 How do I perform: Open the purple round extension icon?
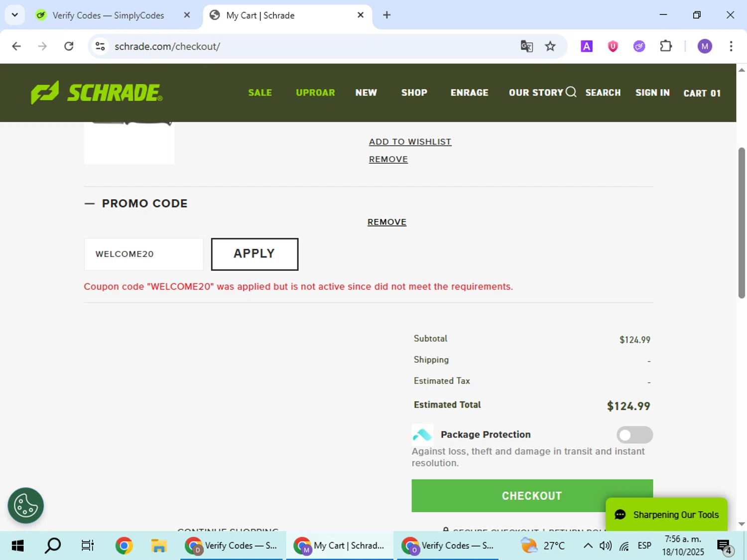coord(639,46)
